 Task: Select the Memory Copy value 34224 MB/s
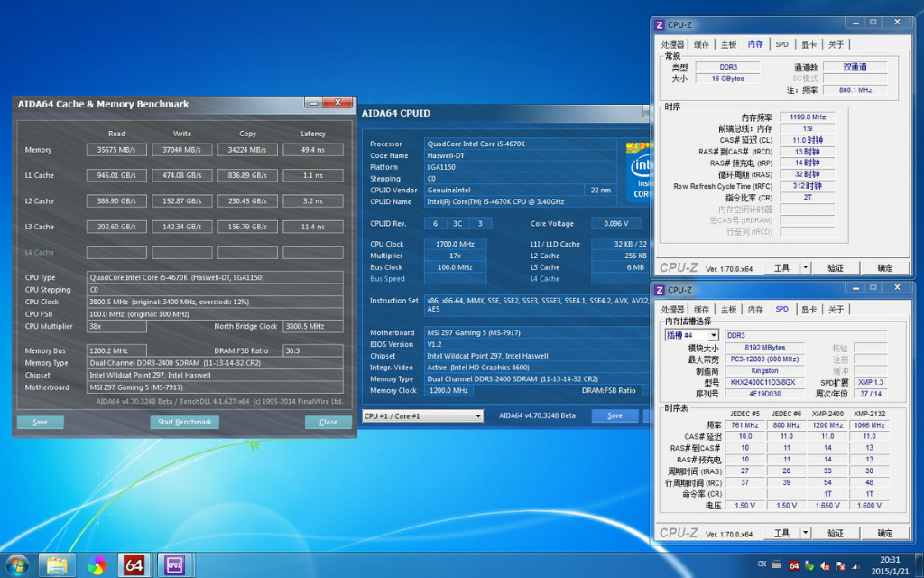pyautogui.click(x=247, y=150)
